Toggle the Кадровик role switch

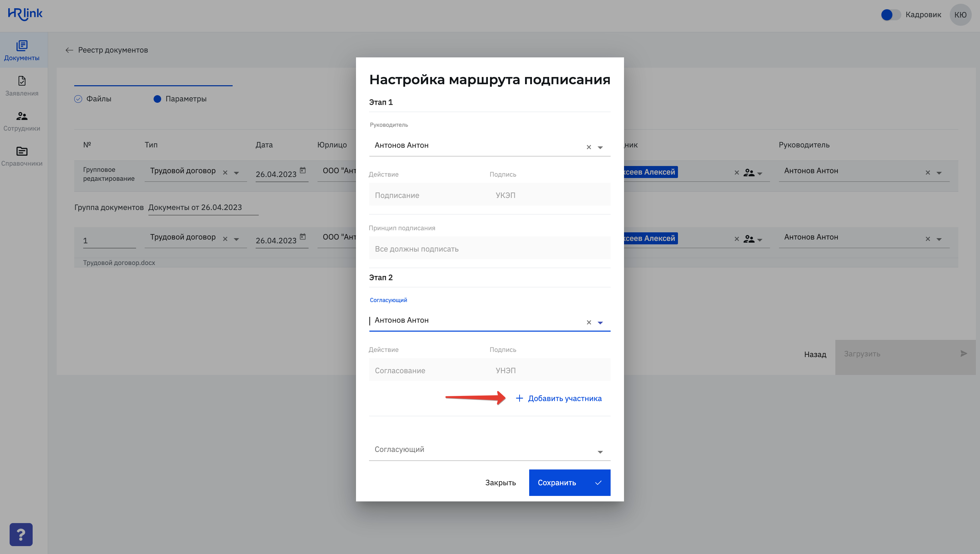(891, 15)
